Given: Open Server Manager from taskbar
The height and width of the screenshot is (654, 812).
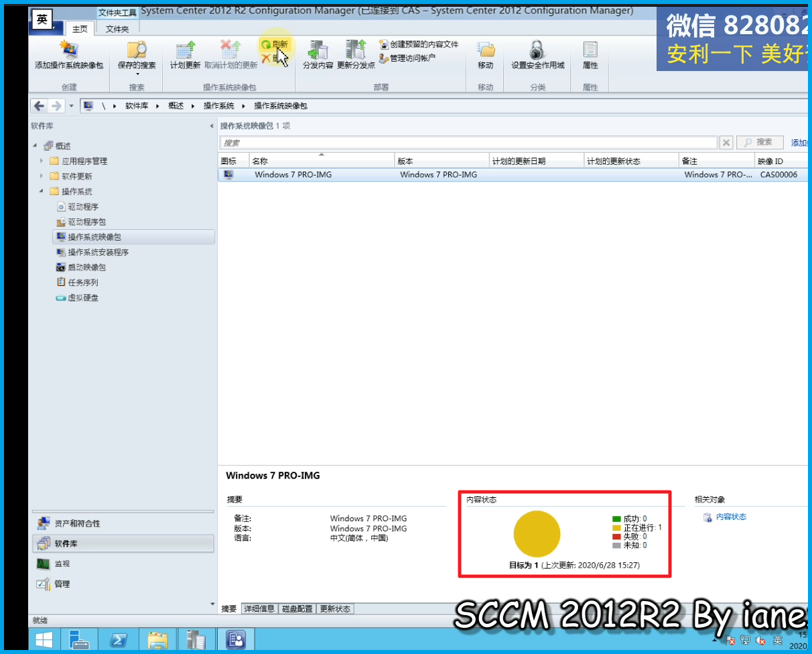Looking at the screenshot, I should pos(79,639).
